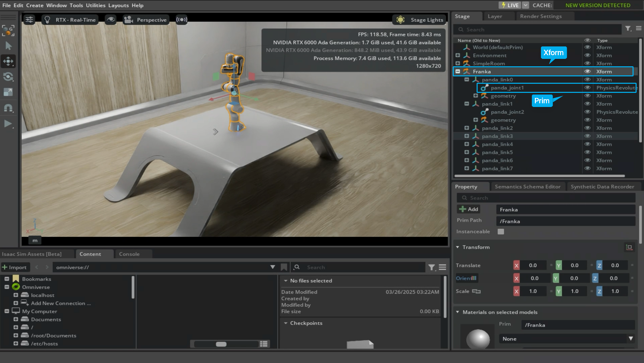Expand the SimpleRoom tree node
Image resolution: width=644 pixels, height=363 pixels.
click(x=458, y=63)
